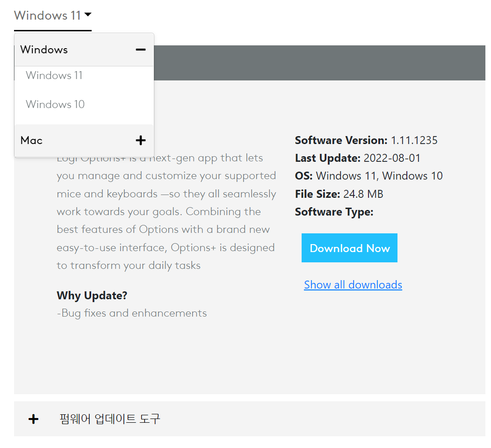Choose Windows 11 from the OS list
Image resolution: width=491 pixels, height=448 pixels.
click(54, 75)
